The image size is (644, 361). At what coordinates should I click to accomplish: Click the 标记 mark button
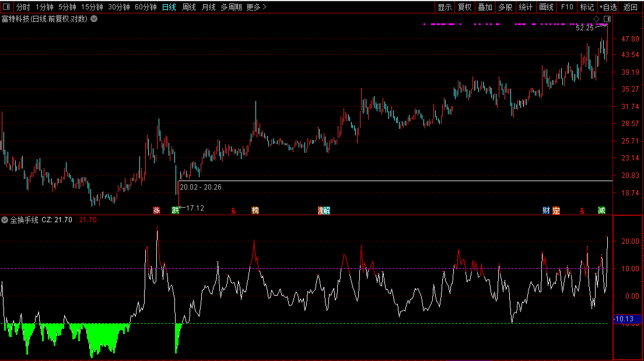587,7
